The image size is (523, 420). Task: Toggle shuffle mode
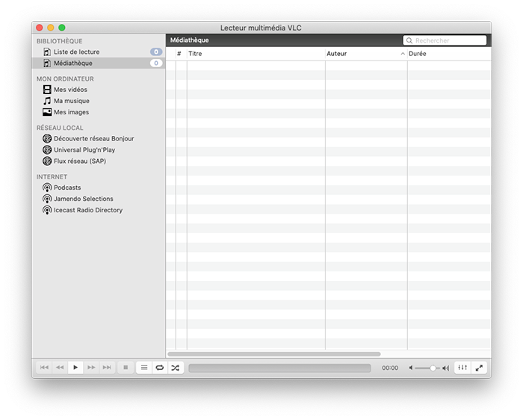[x=176, y=368]
